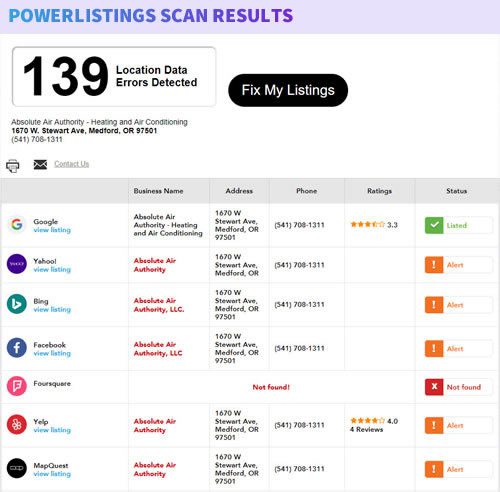The height and width of the screenshot is (492, 500).
Task: Click the orange Alert status for Yelp
Action: coord(458,425)
